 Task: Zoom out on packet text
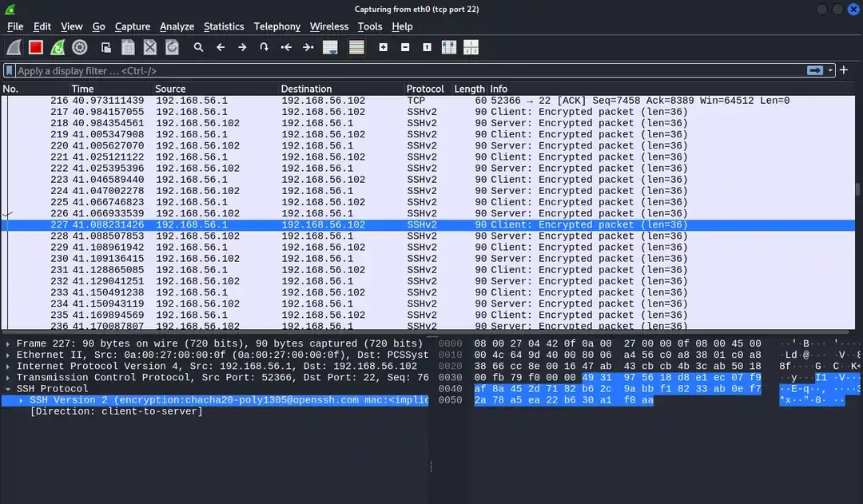pos(405,47)
